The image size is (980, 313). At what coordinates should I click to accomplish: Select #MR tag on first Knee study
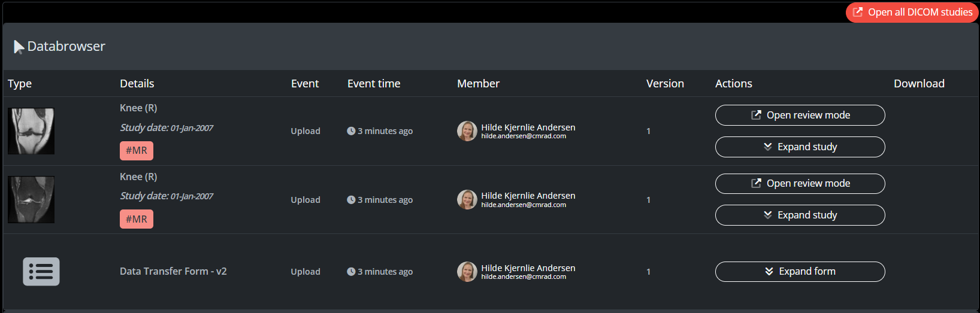pos(137,151)
